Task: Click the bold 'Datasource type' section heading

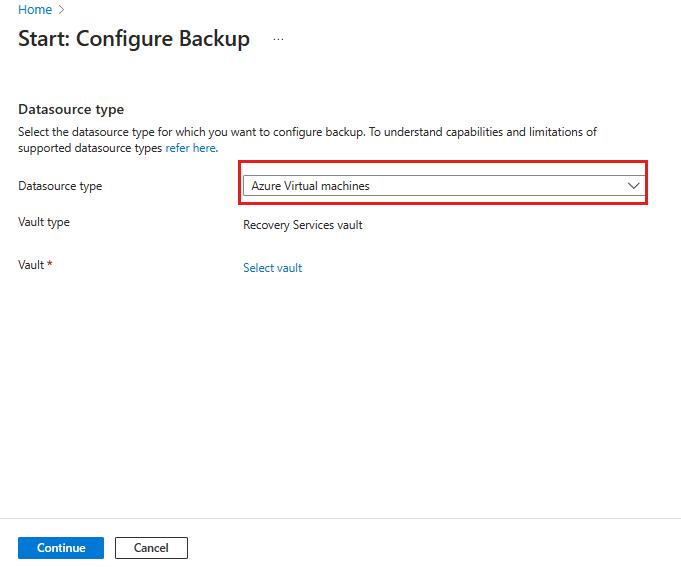Action: (x=71, y=109)
